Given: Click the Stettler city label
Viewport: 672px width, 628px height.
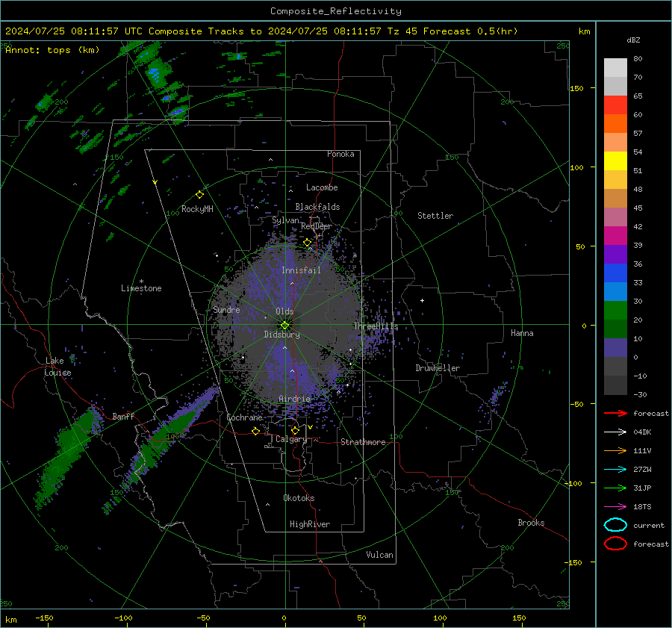Looking at the screenshot, I should 435,216.
